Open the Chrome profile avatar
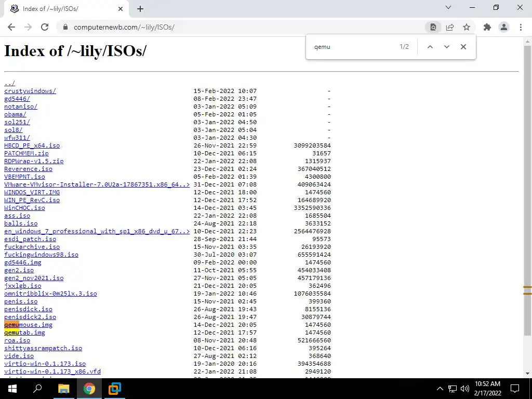Screen dimensions: 532x399 coord(504,27)
